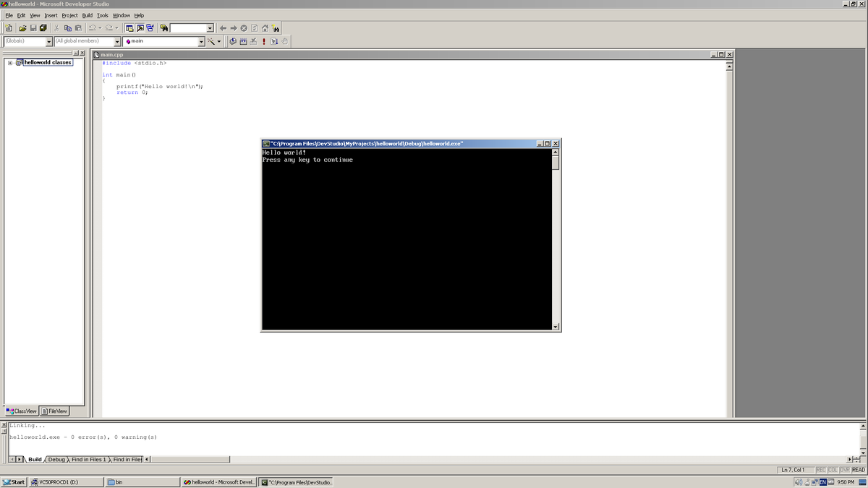Switch to the Debug output tab
Viewport: 868px width, 488px height.
point(55,458)
